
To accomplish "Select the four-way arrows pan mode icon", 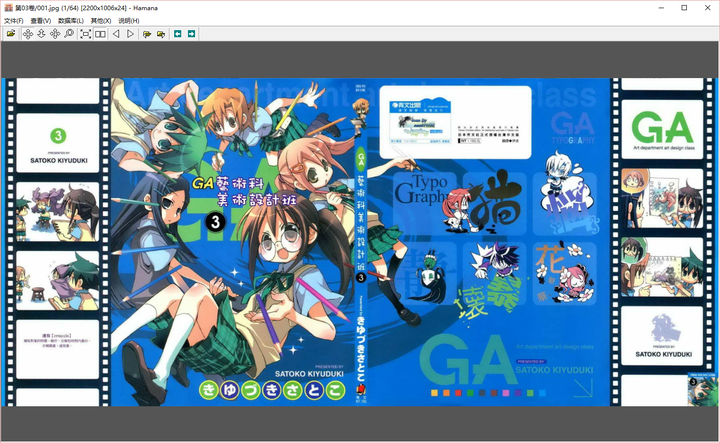I will pyautogui.click(x=28, y=34).
